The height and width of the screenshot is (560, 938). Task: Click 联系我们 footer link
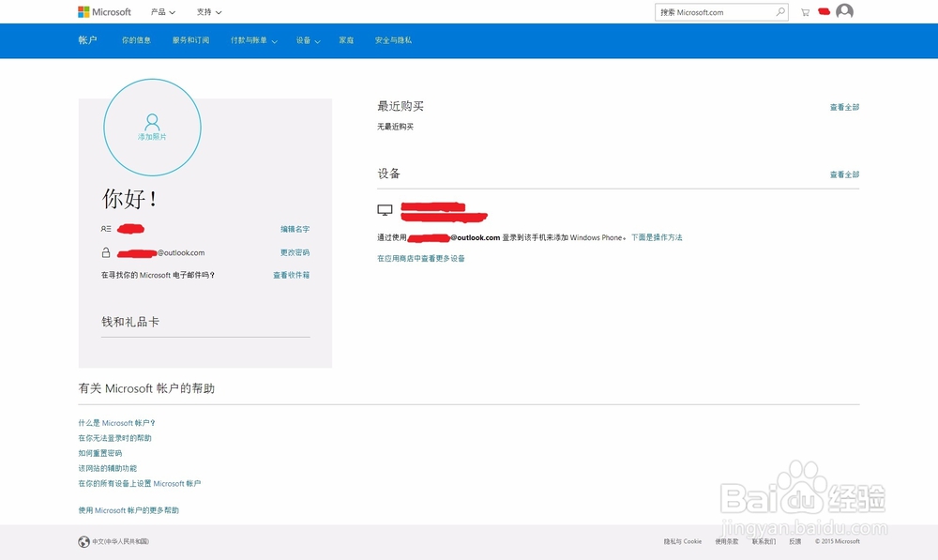click(x=764, y=541)
